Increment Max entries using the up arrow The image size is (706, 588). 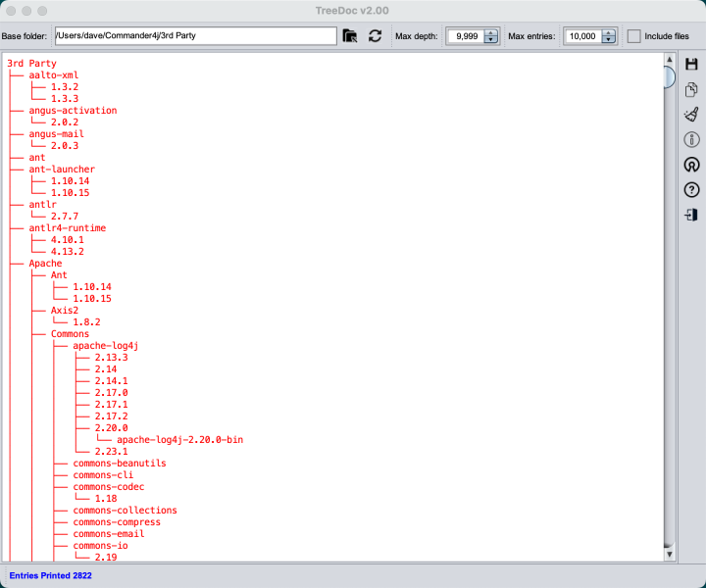tap(608, 32)
